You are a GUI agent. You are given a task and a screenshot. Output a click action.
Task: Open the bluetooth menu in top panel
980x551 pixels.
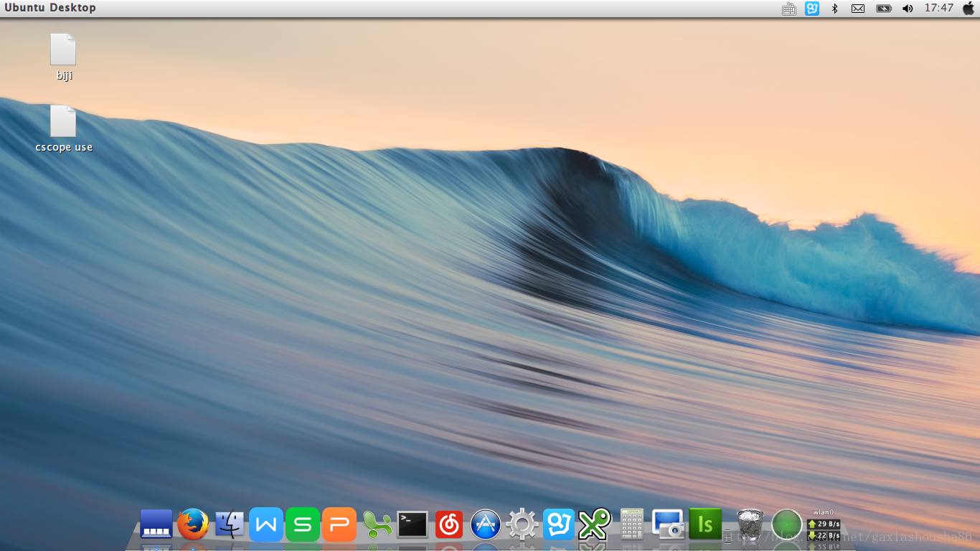[834, 9]
